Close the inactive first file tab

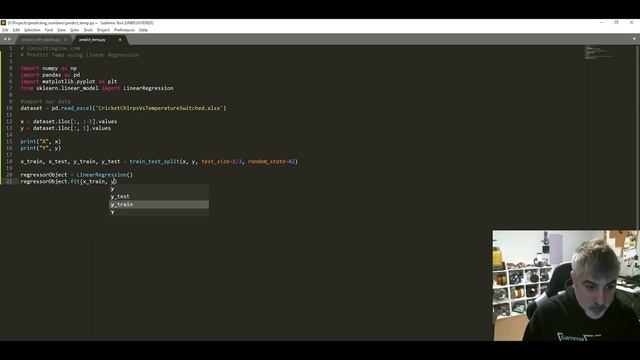[x=65, y=40]
